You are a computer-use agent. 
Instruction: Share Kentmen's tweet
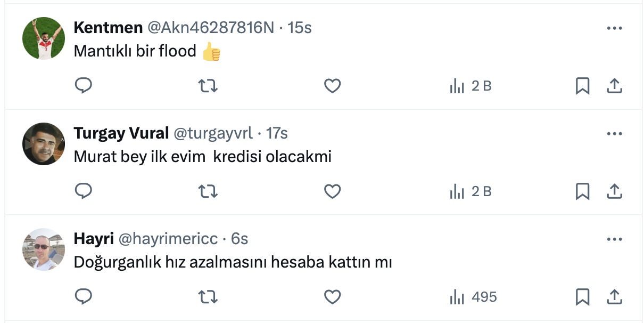pyautogui.click(x=615, y=86)
